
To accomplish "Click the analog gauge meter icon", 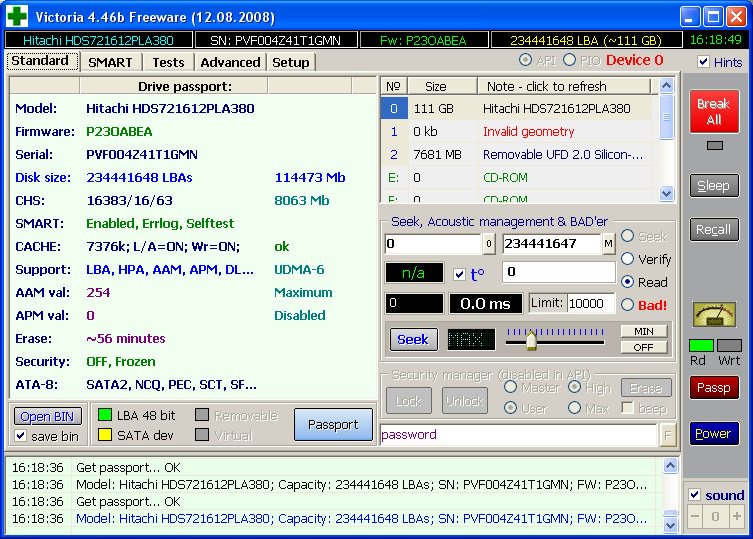I will point(714,315).
